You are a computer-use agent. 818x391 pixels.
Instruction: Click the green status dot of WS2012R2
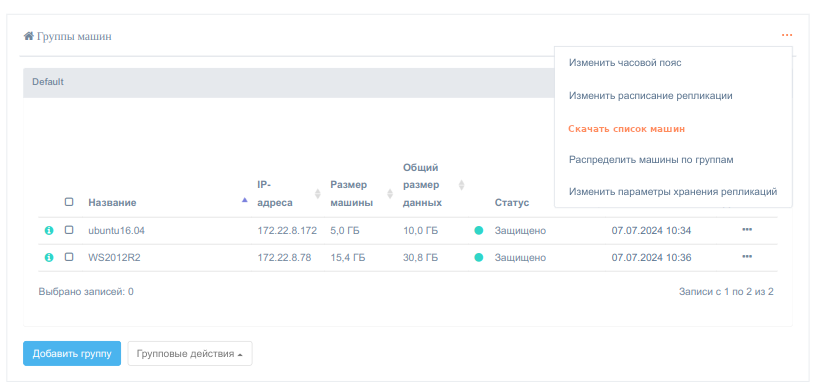478,257
